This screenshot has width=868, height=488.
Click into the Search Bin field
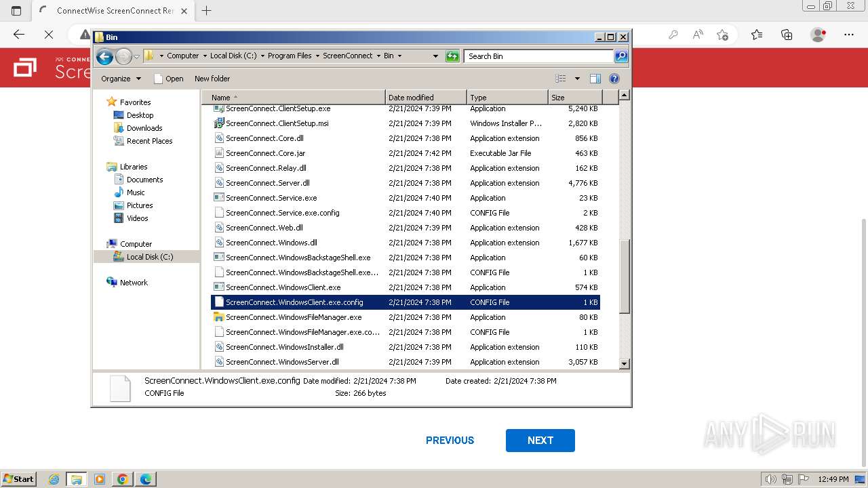pos(539,56)
